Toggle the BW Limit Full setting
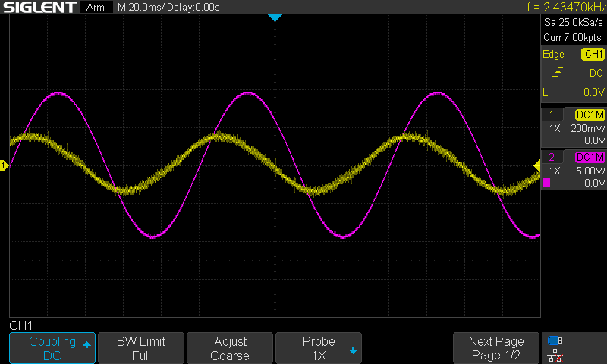 click(141, 348)
